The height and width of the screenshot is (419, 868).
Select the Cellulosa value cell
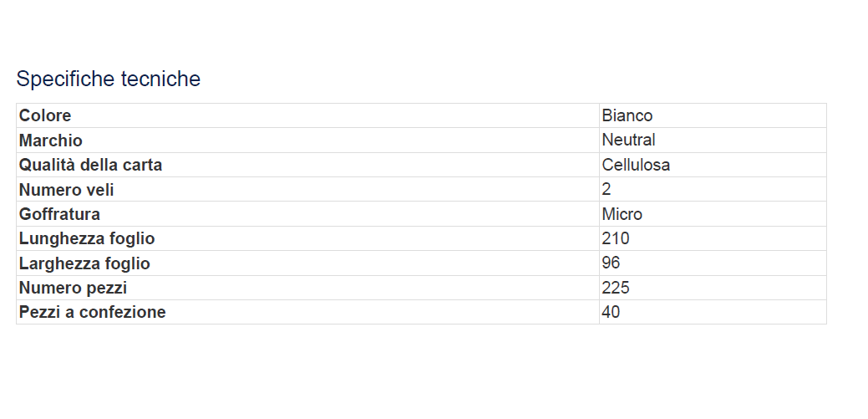[636, 165]
